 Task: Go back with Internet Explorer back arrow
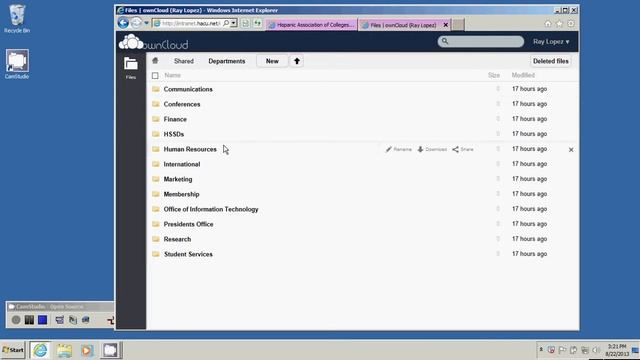point(123,23)
